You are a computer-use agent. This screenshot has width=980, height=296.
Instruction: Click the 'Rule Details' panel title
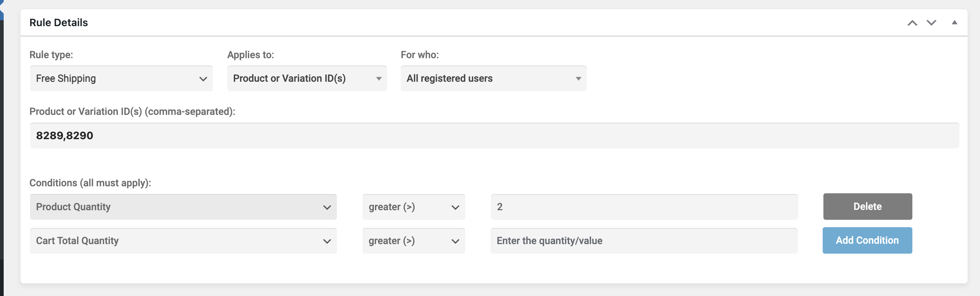pyautogui.click(x=58, y=22)
